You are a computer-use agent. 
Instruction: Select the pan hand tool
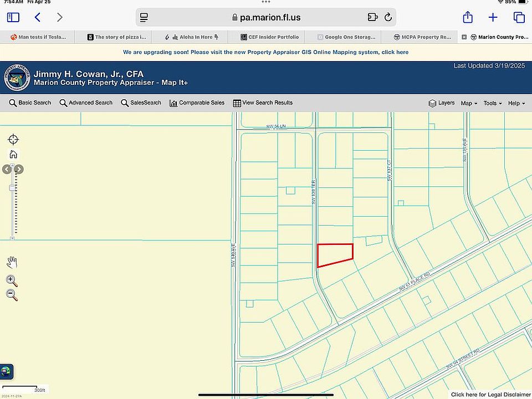pyautogui.click(x=12, y=263)
